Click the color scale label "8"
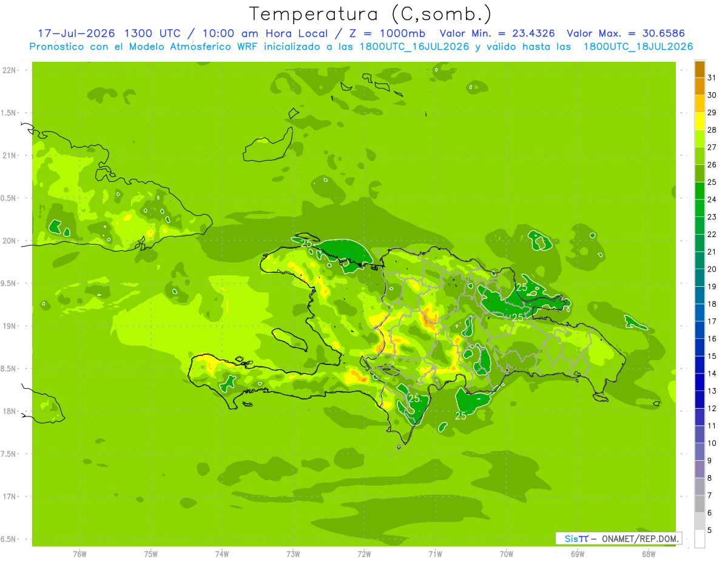The width and height of the screenshot is (728, 562). (x=709, y=478)
